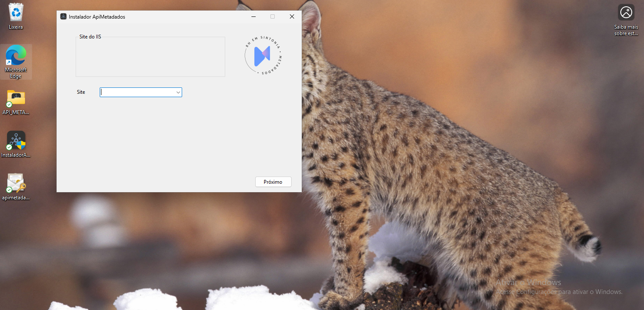Click the Site label beside the combo box

click(x=81, y=92)
